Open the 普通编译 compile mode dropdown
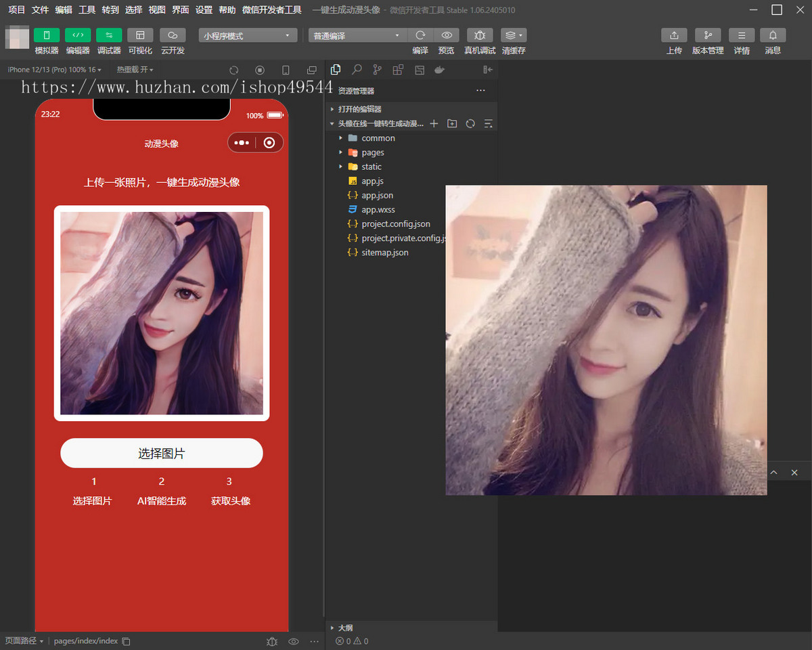The height and width of the screenshot is (650, 812). pyautogui.click(x=357, y=36)
